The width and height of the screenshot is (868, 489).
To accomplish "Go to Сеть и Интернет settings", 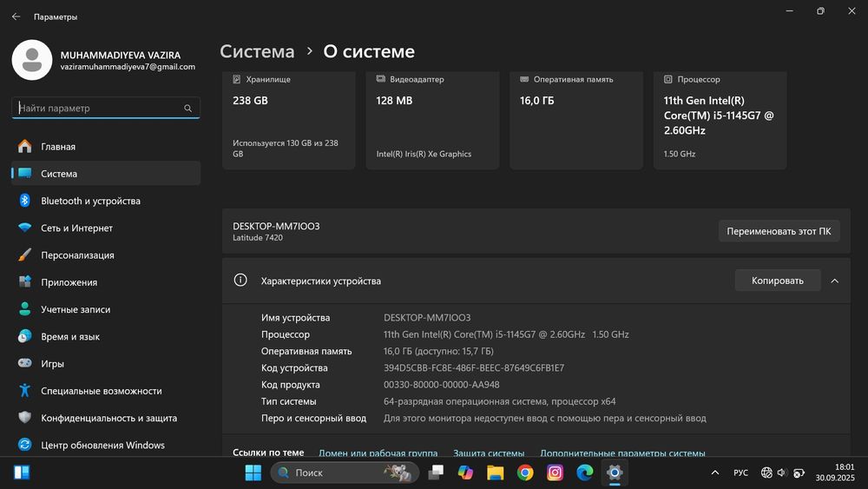I will click(x=106, y=228).
